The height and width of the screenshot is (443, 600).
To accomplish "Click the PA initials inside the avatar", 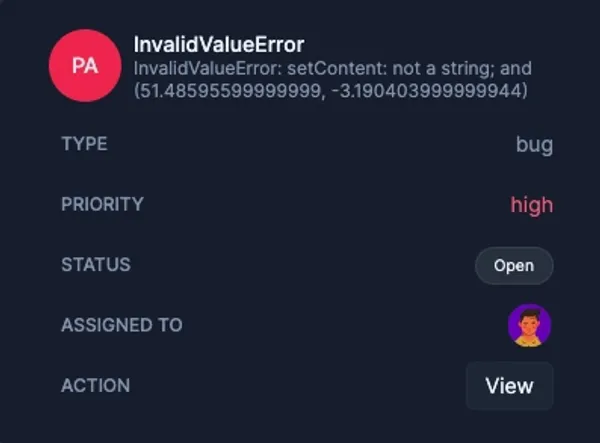I will pos(85,66).
